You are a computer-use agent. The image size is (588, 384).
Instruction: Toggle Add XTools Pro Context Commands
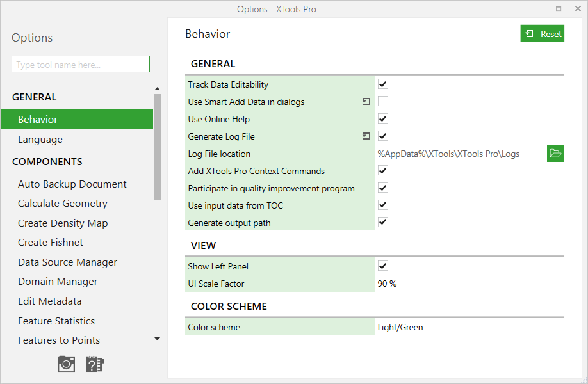[x=383, y=171]
